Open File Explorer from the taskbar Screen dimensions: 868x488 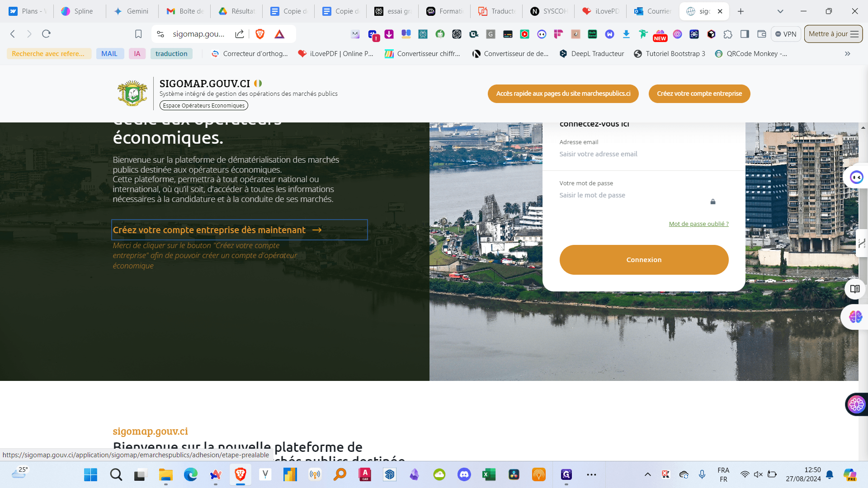click(x=166, y=474)
